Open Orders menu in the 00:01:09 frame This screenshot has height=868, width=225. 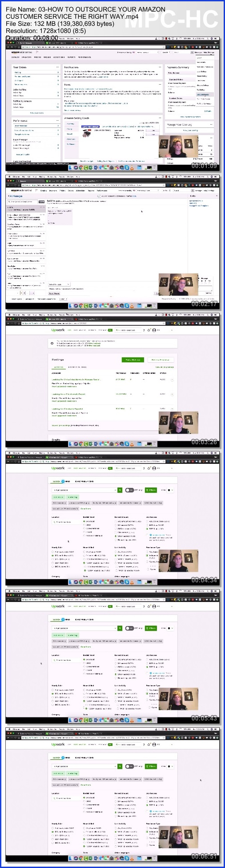(x=47, y=57)
